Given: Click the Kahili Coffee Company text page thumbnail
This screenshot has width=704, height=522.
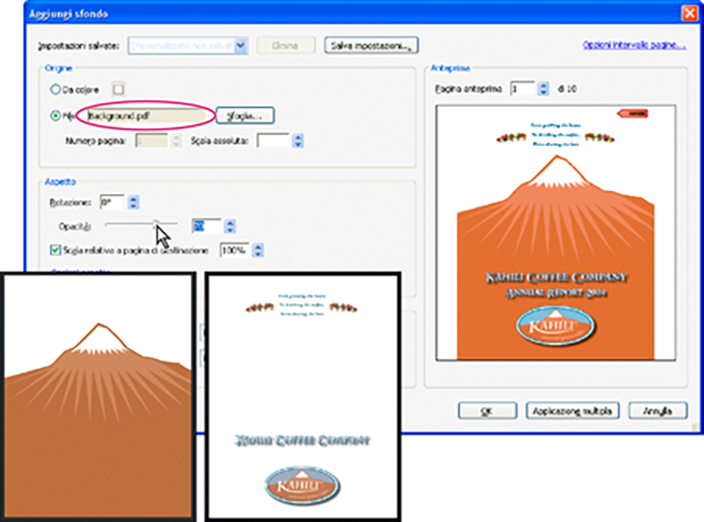Looking at the screenshot, I should (x=303, y=396).
